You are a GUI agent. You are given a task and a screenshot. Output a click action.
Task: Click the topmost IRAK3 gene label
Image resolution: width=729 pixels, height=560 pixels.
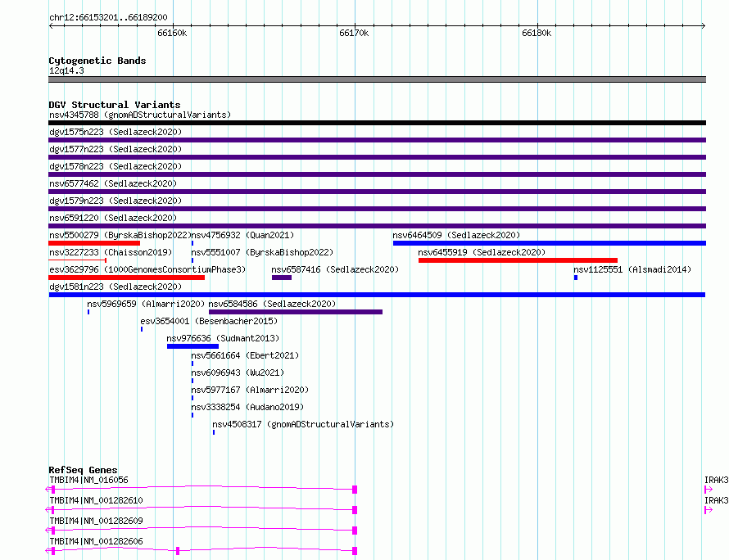[x=717, y=480]
